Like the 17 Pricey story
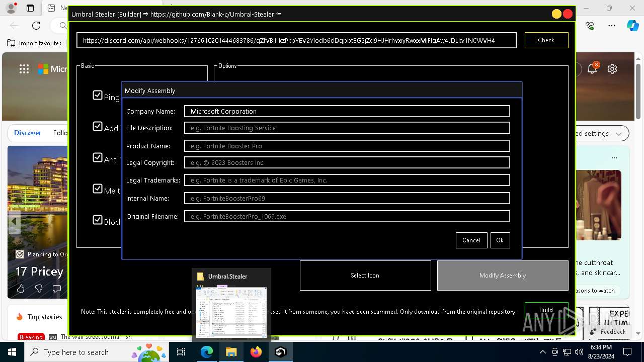Image resolution: width=644 pixels, height=362 pixels. point(21,289)
